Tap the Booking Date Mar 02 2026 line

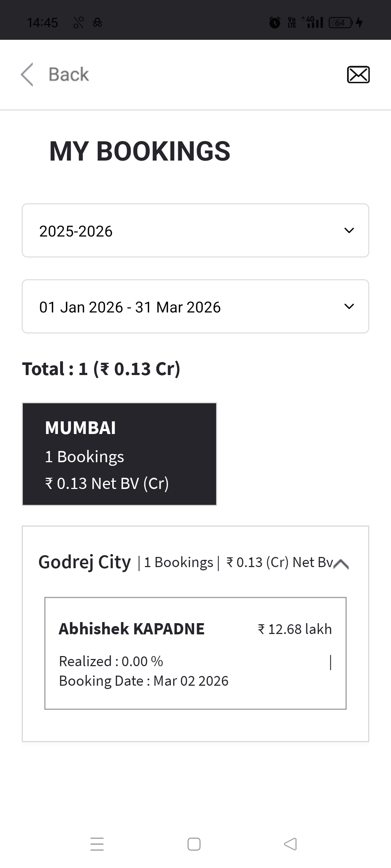click(144, 681)
